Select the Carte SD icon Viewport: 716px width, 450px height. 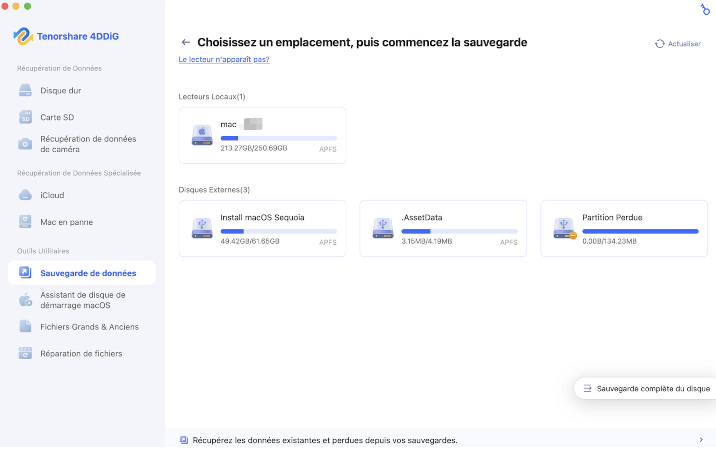tap(26, 117)
